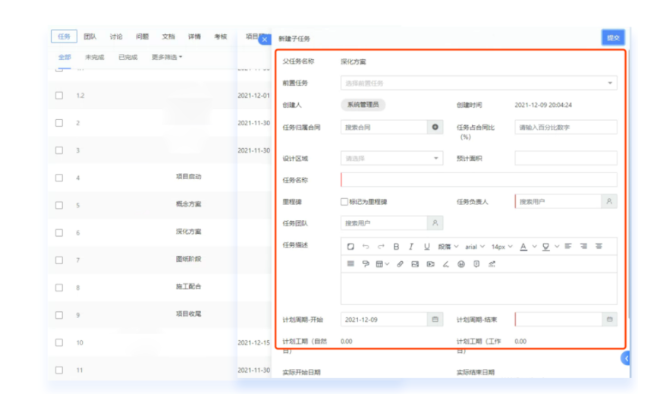Close the 新建子任务 panel with X button
This screenshot has height=412, width=666.
(264, 39)
